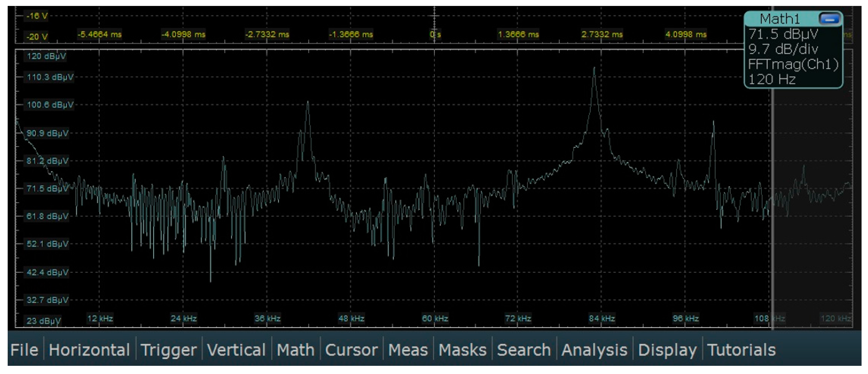Open the File menu
This screenshot has height=374, width=868.
[x=24, y=349]
